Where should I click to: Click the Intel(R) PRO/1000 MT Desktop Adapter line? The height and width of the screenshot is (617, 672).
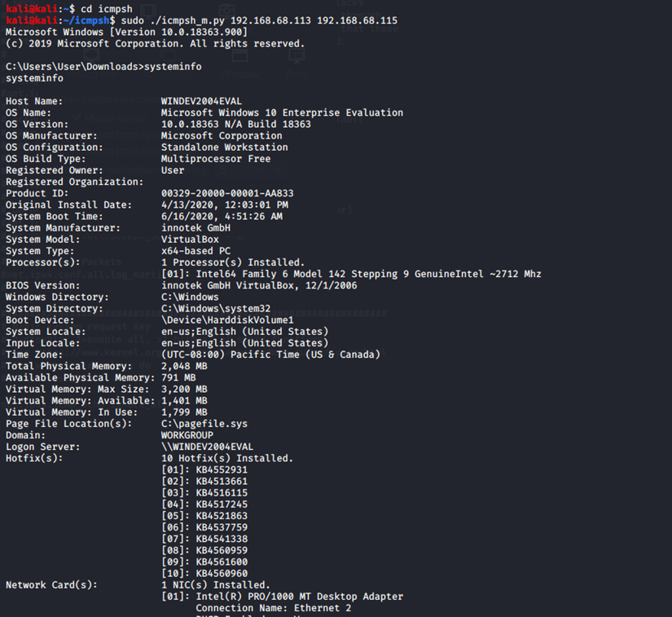click(x=283, y=597)
